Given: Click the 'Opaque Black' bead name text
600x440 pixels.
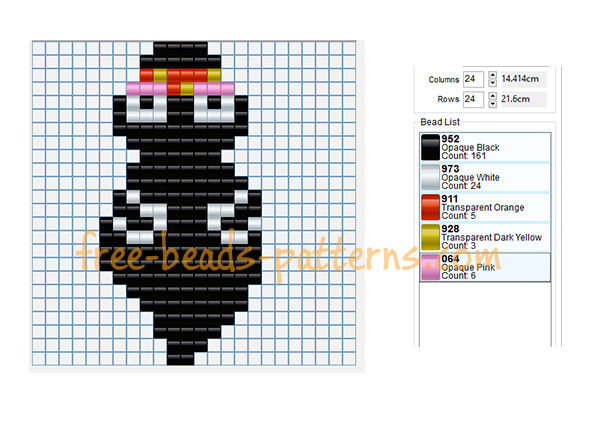Looking at the screenshot, I should point(470,148).
